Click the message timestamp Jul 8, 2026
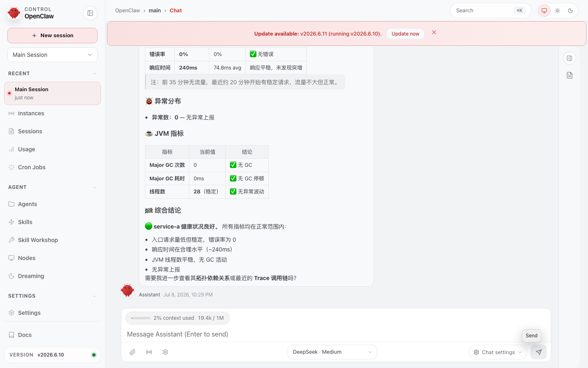The height and width of the screenshot is (368, 588). pyautogui.click(x=188, y=295)
